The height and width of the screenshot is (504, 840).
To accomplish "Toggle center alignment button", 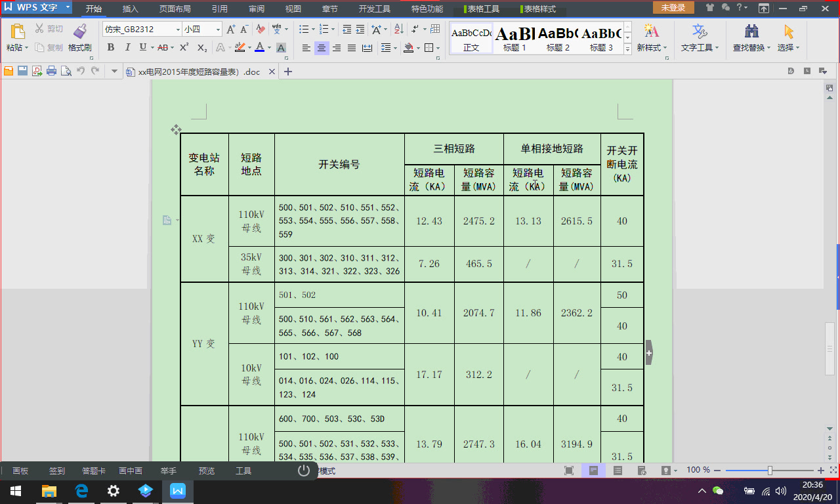I will pyautogui.click(x=322, y=47).
